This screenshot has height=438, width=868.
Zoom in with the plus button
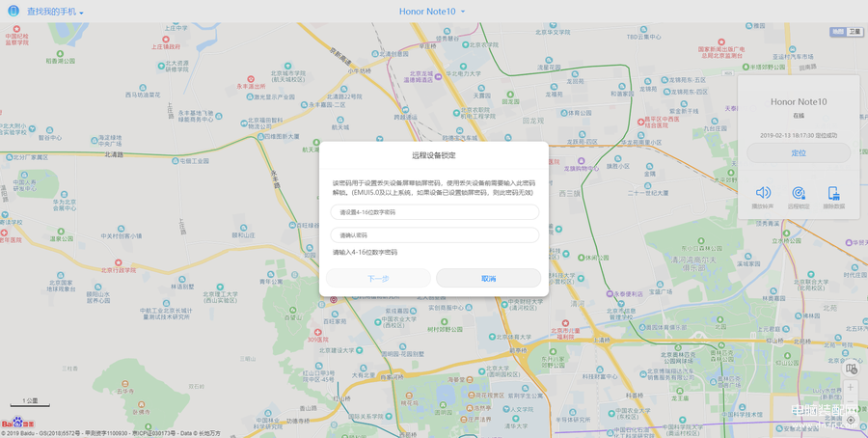click(851, 388)
